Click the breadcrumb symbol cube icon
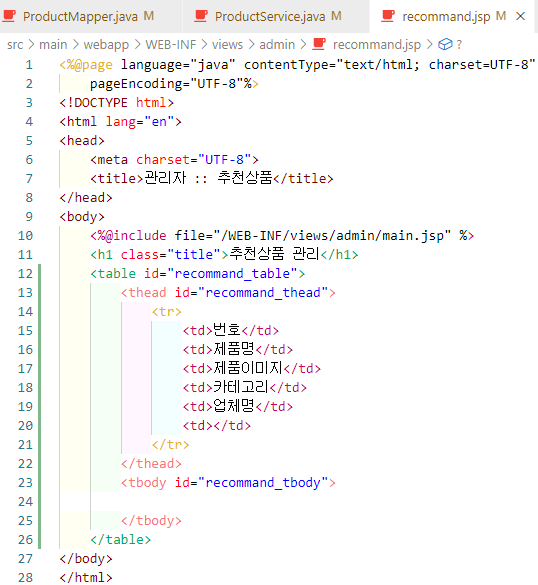The width and height of the screenshot is (538, 585). [x=445, y=44]
